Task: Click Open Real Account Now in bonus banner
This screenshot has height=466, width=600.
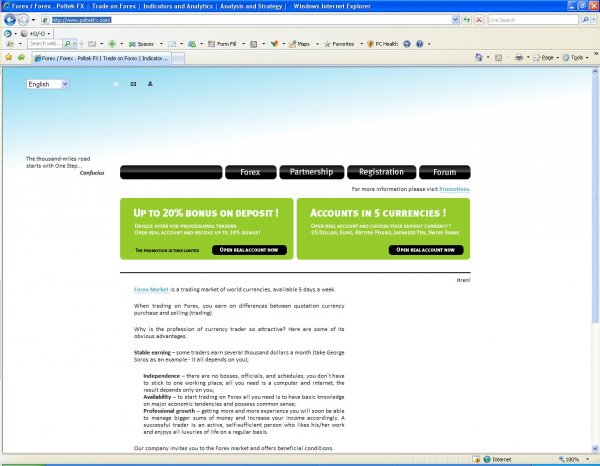Action: click(x=249, y=250)
